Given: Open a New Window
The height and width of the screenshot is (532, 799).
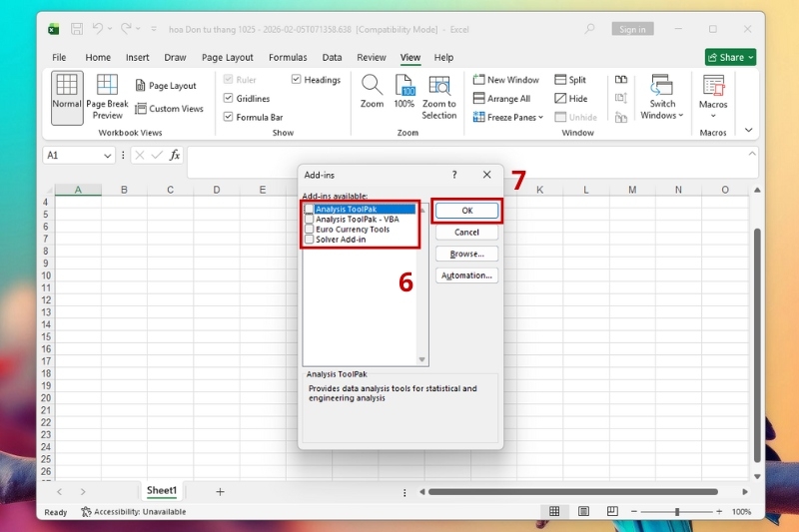Looking at the screenshot, I should 506,80.
